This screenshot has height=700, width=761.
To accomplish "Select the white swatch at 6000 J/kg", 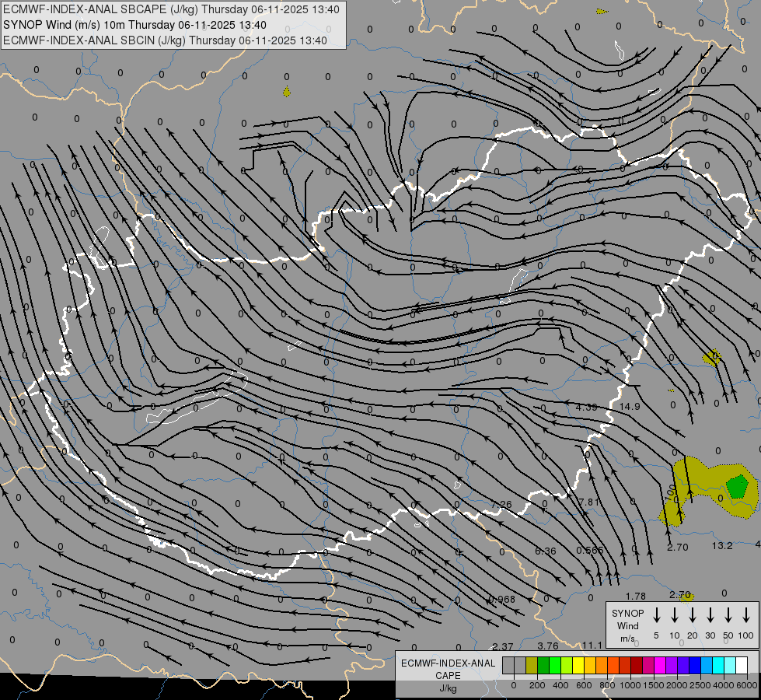I will click(742, 665).
